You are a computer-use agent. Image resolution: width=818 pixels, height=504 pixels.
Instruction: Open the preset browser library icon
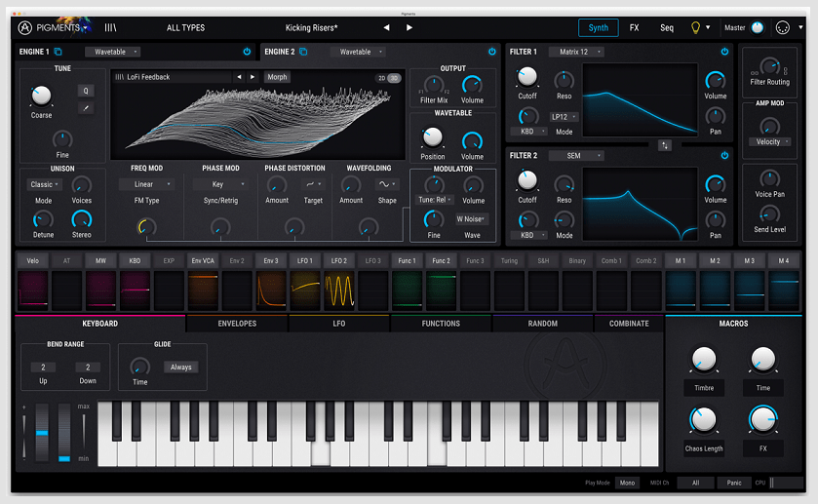click(110, 27)
